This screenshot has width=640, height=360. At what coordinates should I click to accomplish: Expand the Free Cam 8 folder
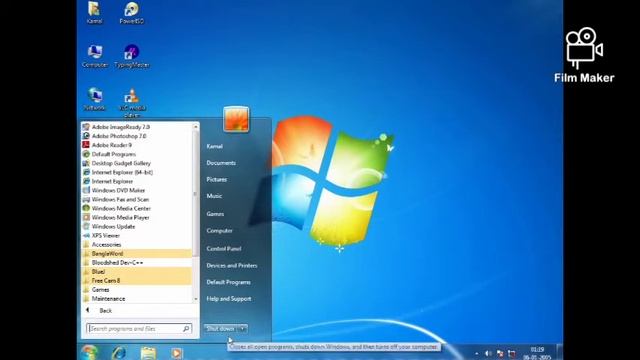[136, 280]
